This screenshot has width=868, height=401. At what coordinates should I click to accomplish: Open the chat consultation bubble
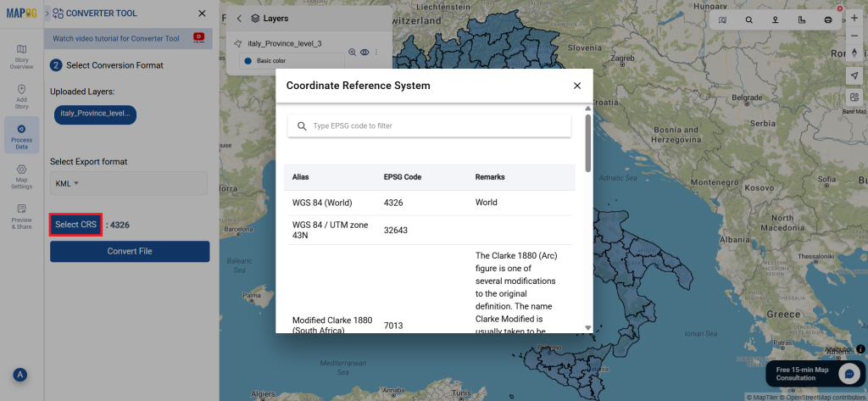tap(849, 374)
